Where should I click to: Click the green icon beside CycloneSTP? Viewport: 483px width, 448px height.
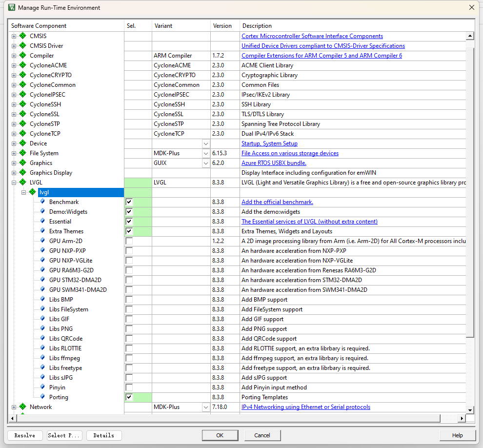[23, 123]
